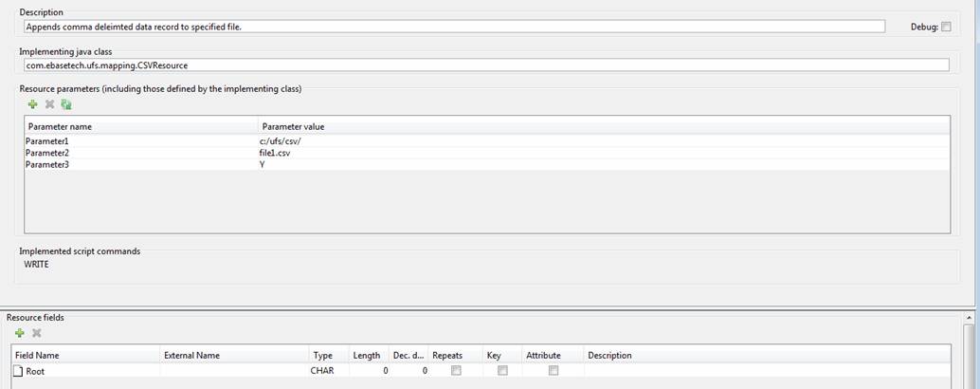Select Parameter3 in the parameters table
This screenshot has width=980, height=389.
47,164
